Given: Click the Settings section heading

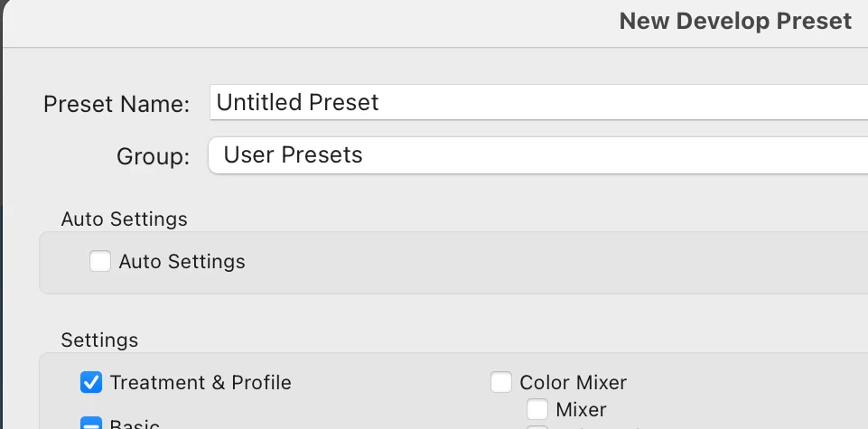Looking at the screenshot, I should 99,340.
